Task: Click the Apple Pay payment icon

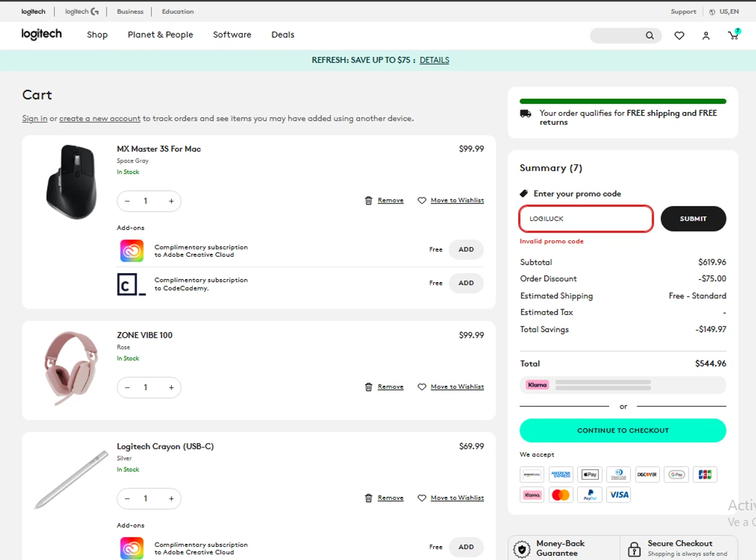Action: coord(590,474)
